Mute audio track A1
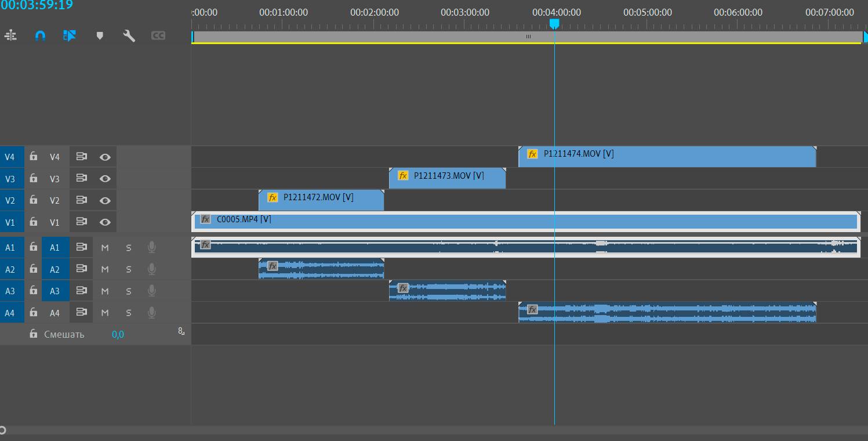Viewport: 868px width, 441px height. pos(105,248)
